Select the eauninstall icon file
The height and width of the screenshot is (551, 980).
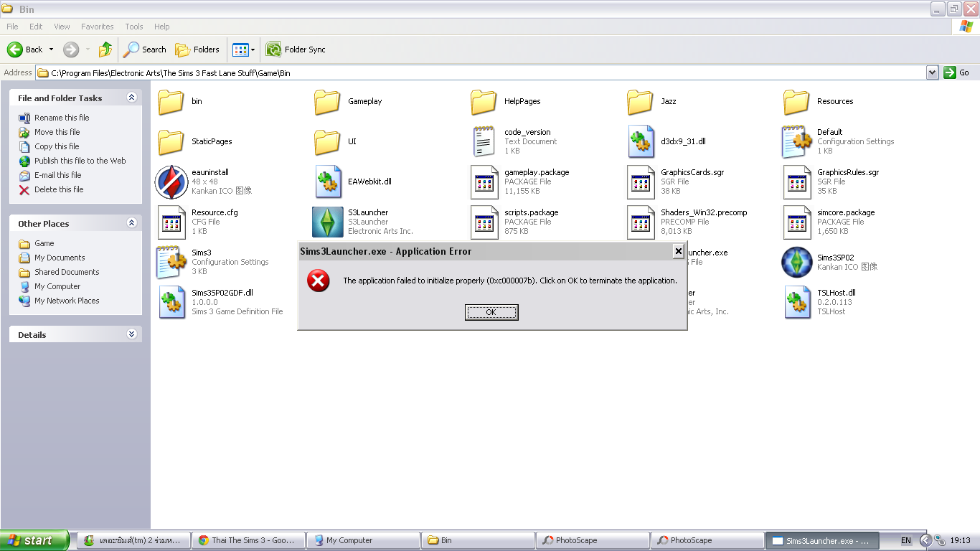point(171,182)
